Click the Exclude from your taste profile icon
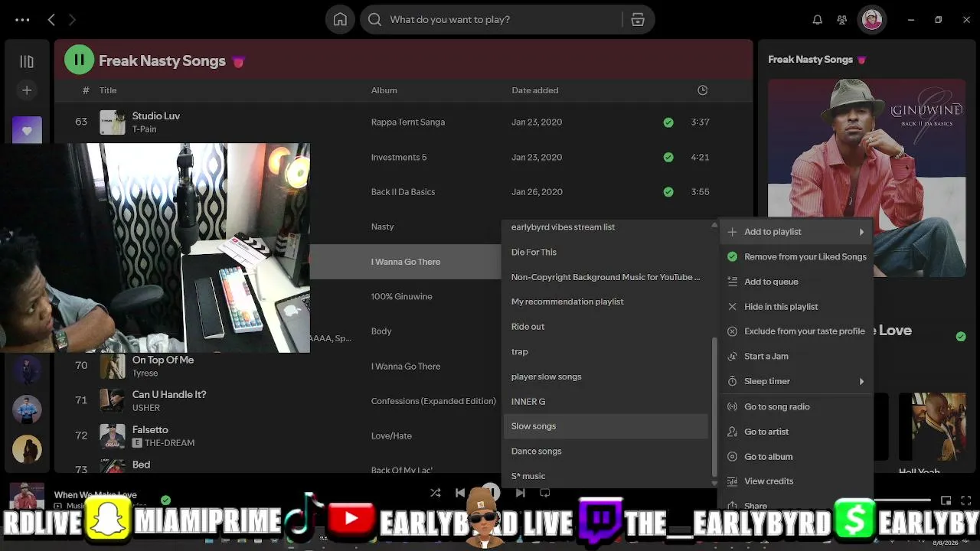 coord(732,331)
